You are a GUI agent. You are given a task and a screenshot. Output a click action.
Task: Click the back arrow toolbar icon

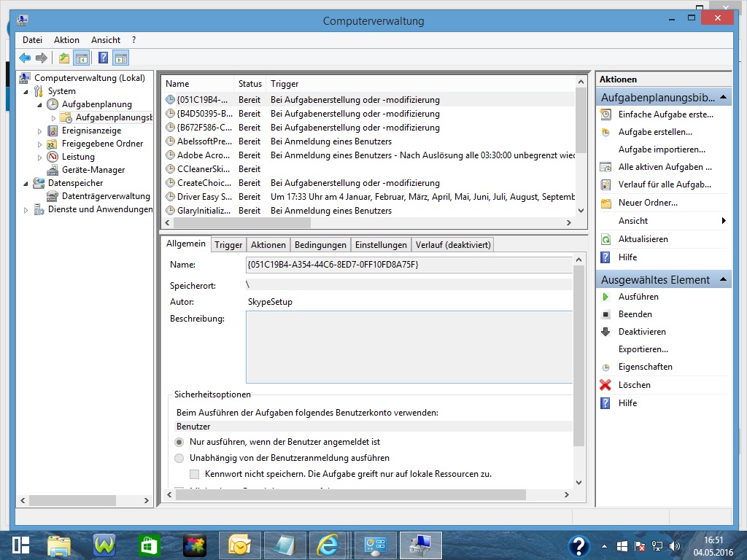click(25, 58)
